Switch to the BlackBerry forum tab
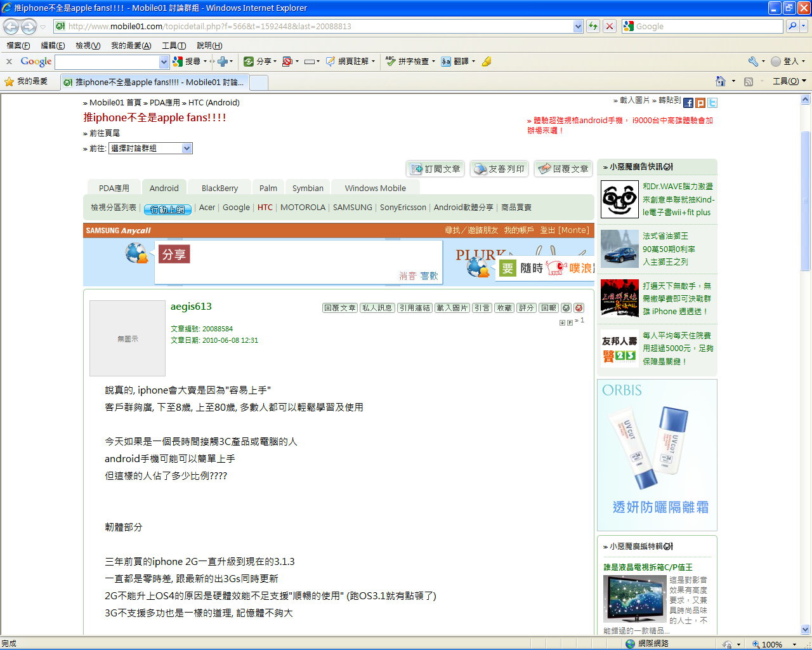Viewport: 812px width, 650px height. (219, 188)
